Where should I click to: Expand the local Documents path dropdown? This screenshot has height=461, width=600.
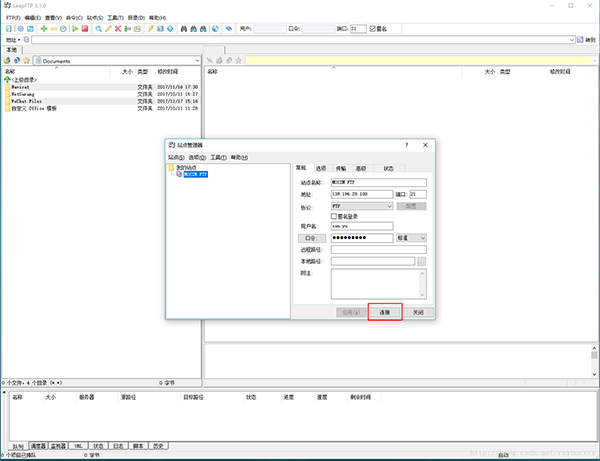196,61
